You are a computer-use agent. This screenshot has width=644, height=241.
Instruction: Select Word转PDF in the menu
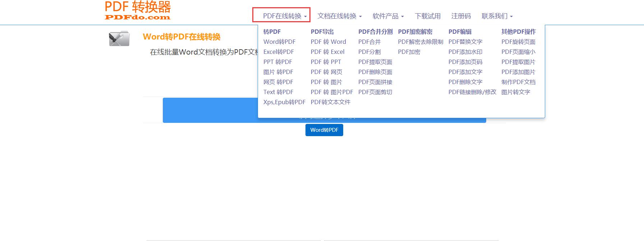279,42
